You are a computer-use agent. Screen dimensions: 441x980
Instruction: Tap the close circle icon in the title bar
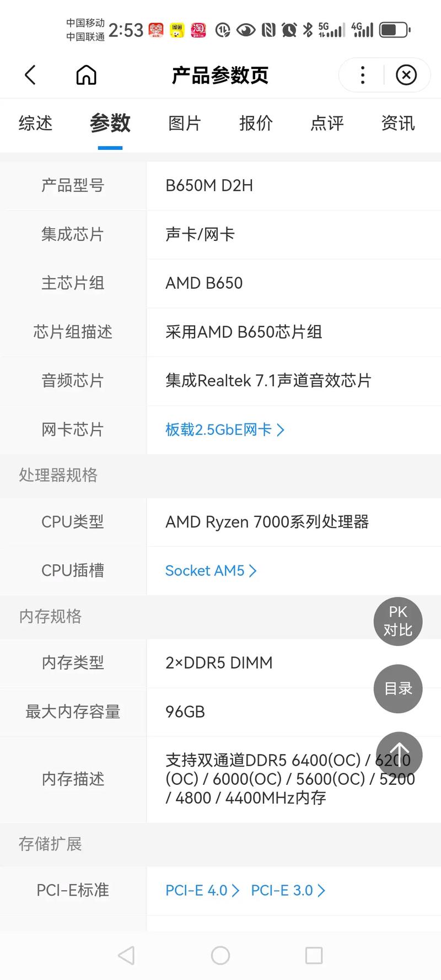(406, 75)
